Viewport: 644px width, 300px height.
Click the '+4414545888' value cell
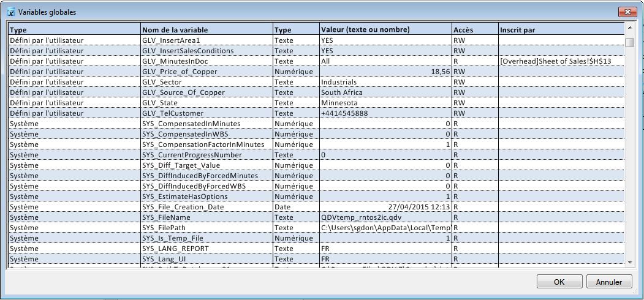pos(385,113)
